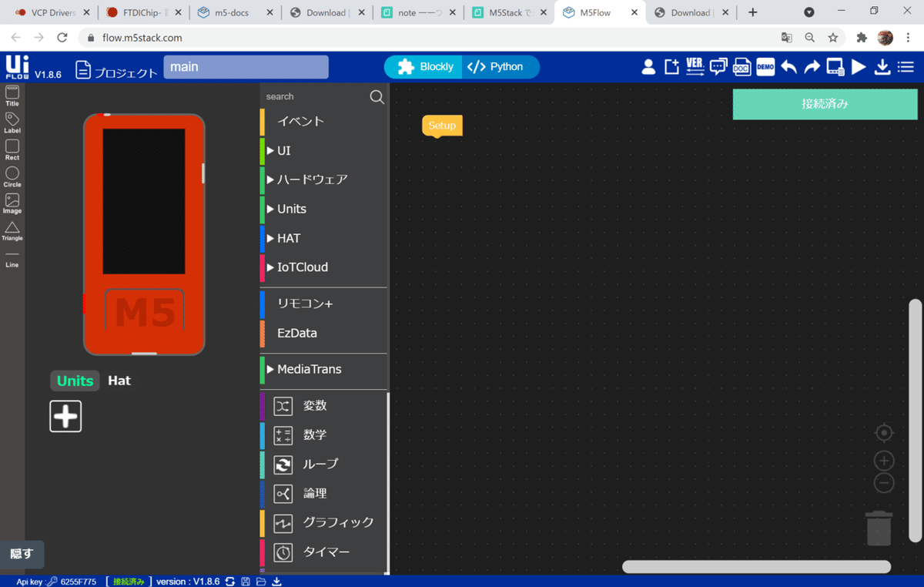Image resolution: width=924 pixels, height=587 pixels.
Task: Click the workspace trash can
Action: [x=879, y=528]
